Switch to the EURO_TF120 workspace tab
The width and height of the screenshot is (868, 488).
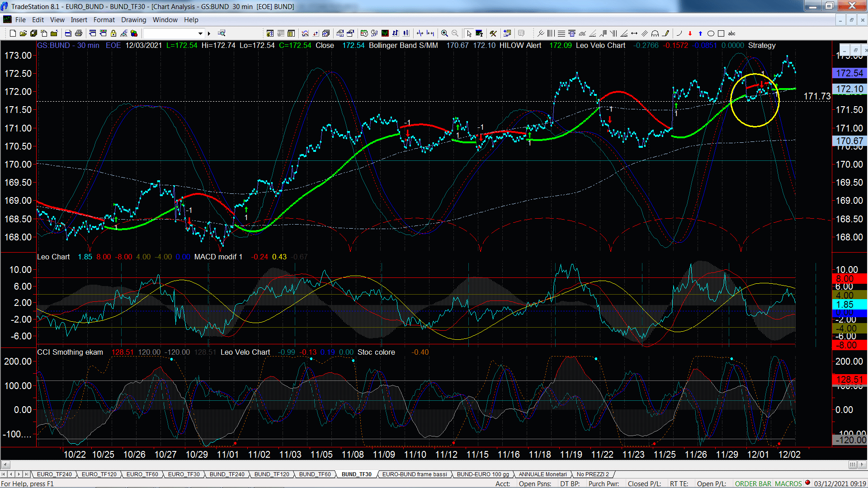99,474
